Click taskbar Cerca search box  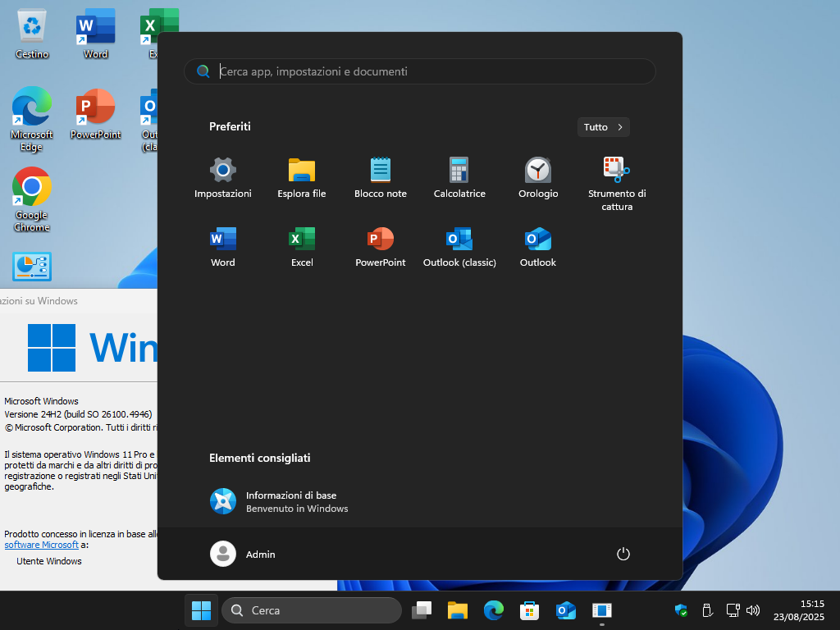[x=312, y=610]
